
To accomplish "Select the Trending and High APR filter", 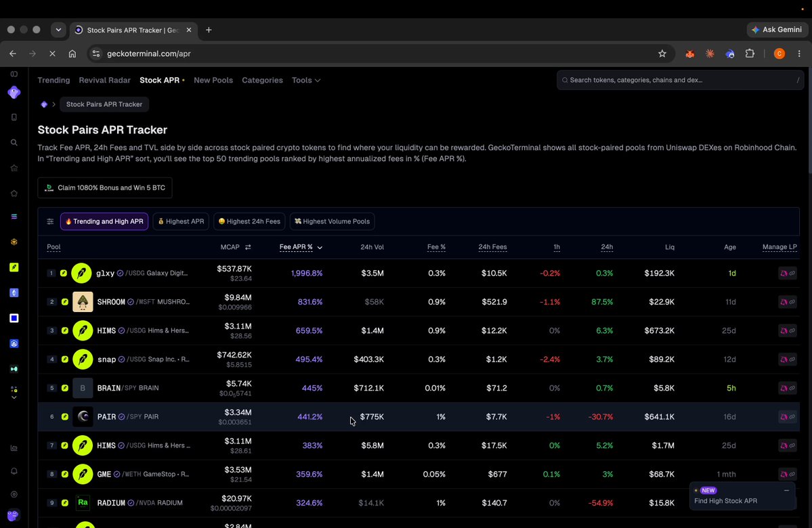I will pyautogui.click(x=104, y=221).
